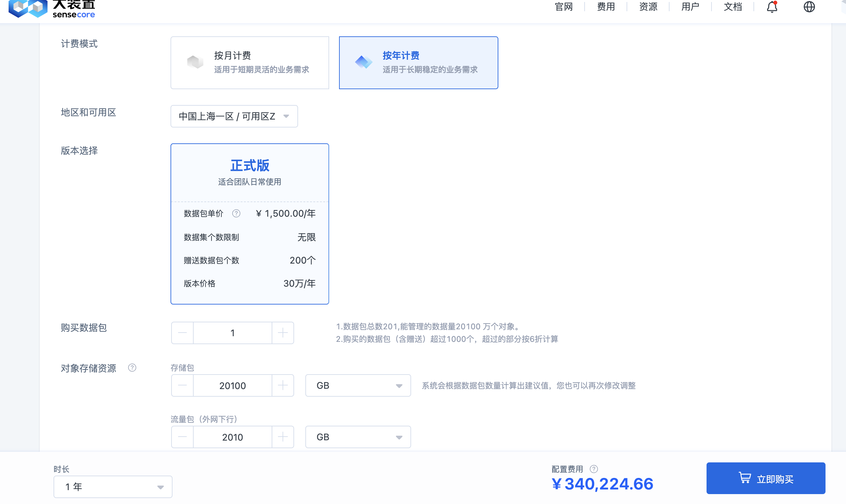Open 资源 menu item

tap(648, 7)
